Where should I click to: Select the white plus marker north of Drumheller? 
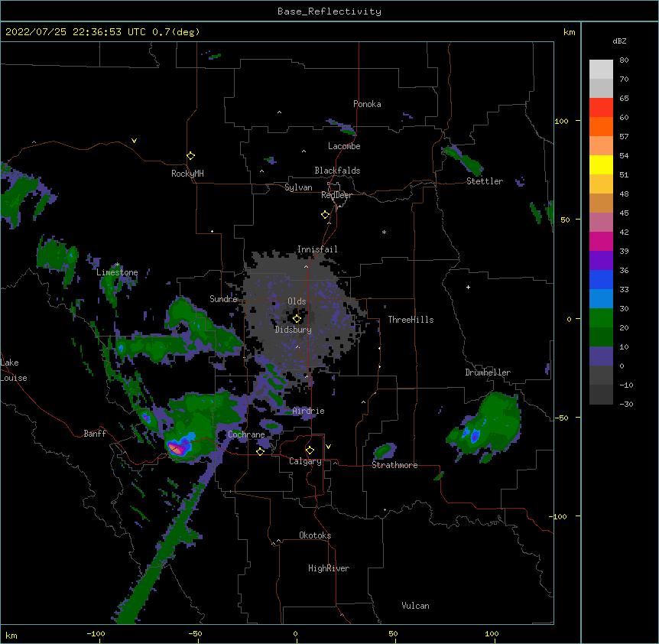point(468,287)
